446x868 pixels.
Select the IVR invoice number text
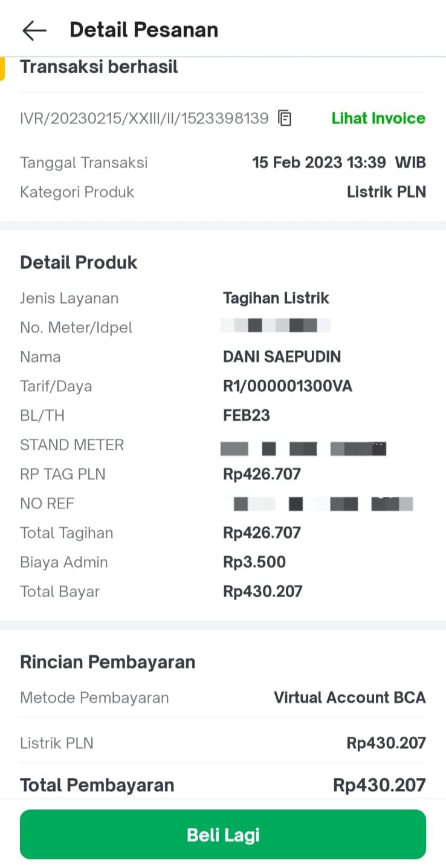click(x=144, y=118)
